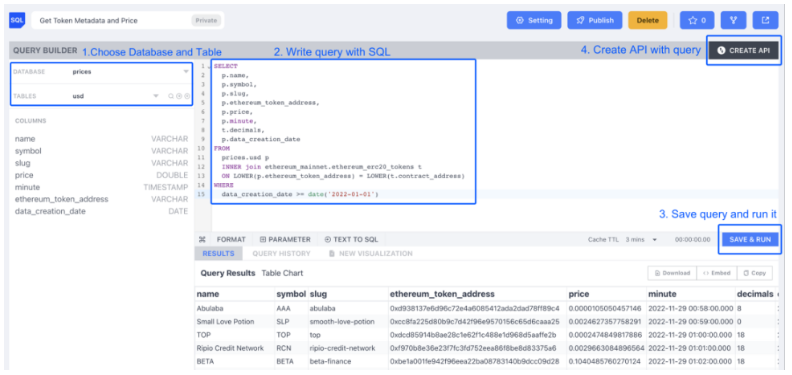The image size is (792, 375).
Task: Click the decimals results column header
Action: coord(755,294)
